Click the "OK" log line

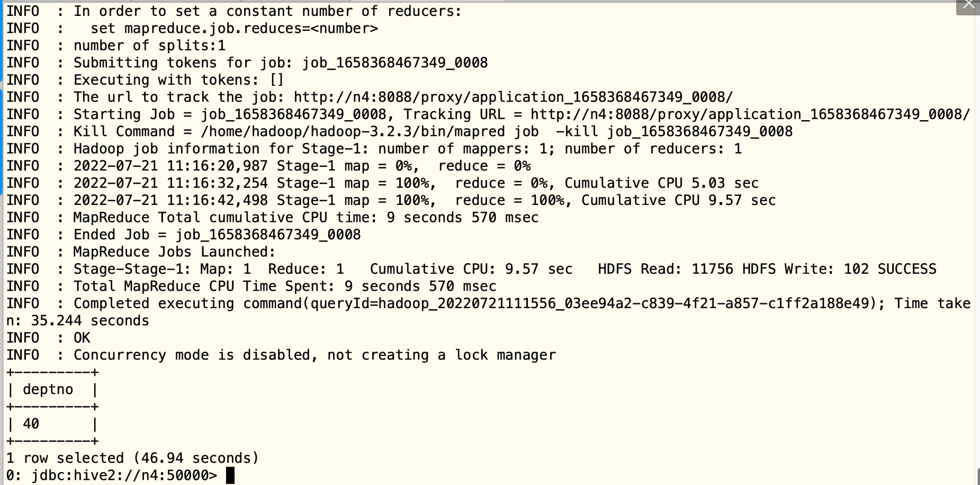click(x=82, y=338)
